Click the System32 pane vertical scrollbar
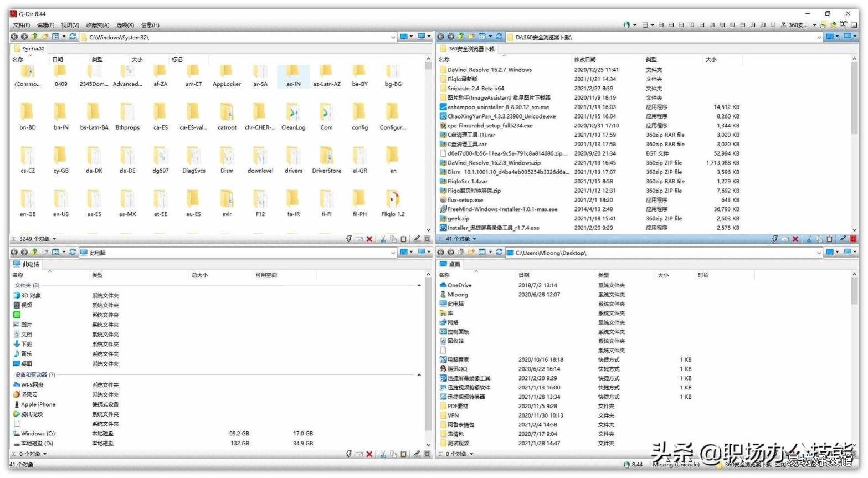 tap(428, 144)
